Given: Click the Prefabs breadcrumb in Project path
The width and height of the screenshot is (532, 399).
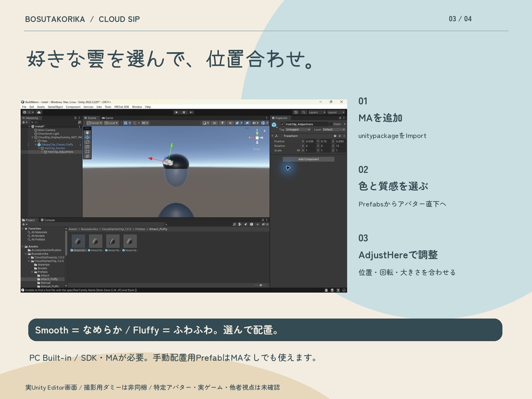Looking at the screenshot, I should (140, 229).
